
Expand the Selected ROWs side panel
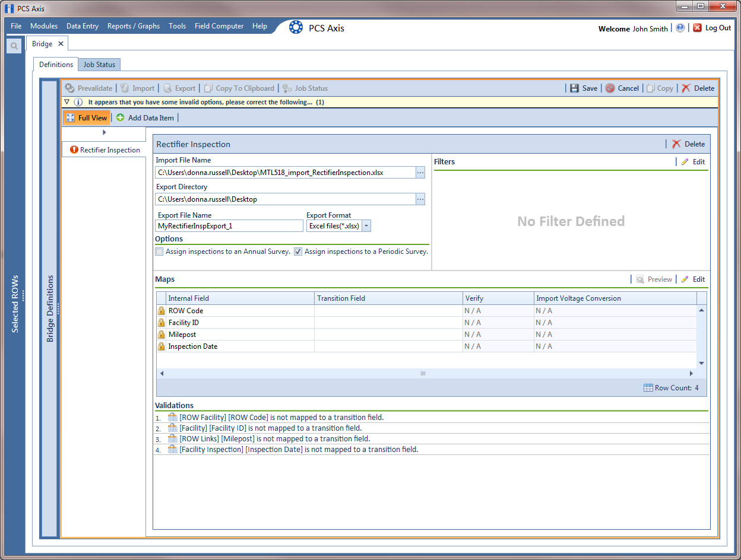[15, 304]
